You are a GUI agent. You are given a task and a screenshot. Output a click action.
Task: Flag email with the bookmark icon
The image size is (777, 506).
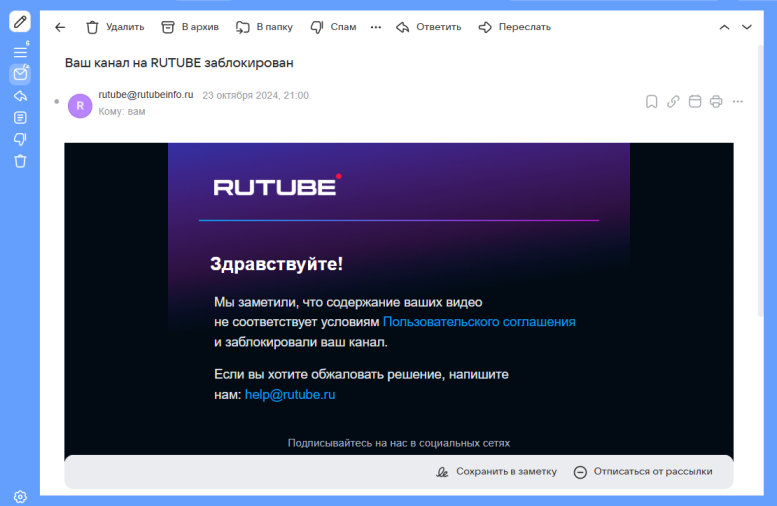pyautogui.click(x=652, y=102)
